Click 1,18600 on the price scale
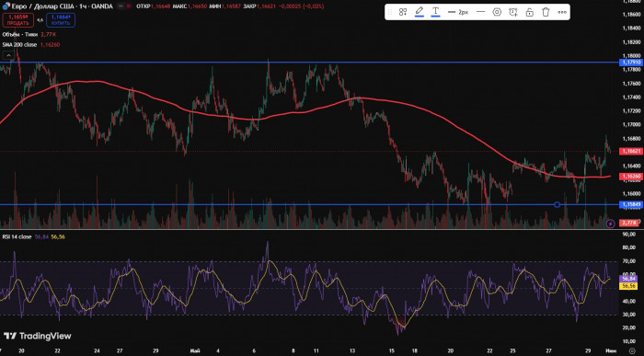 (x=631, y=15)
